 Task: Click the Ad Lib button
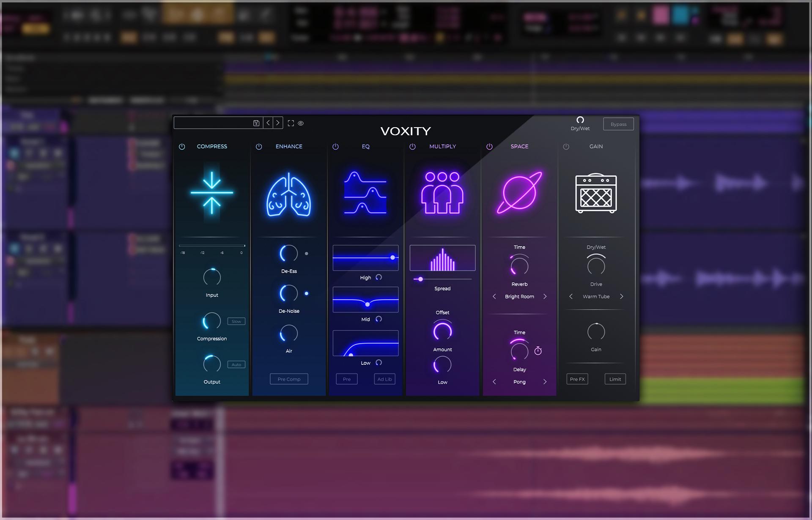pyautogui.click(x=384, y=379)
